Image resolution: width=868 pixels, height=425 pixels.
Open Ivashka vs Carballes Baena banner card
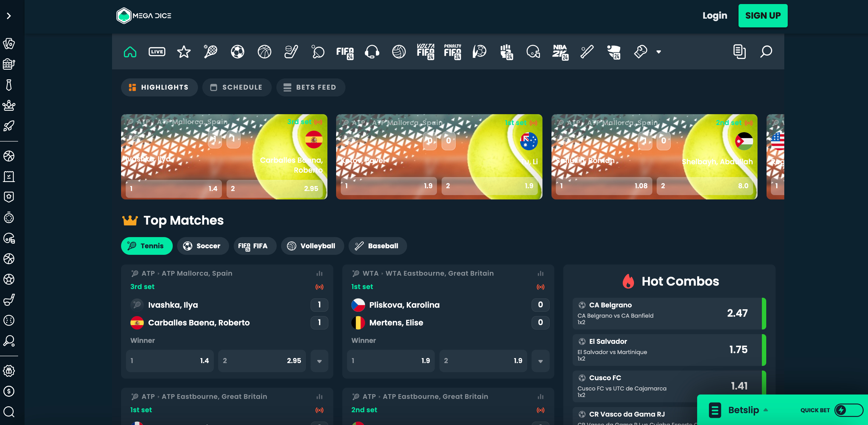[x=224, y=157]
